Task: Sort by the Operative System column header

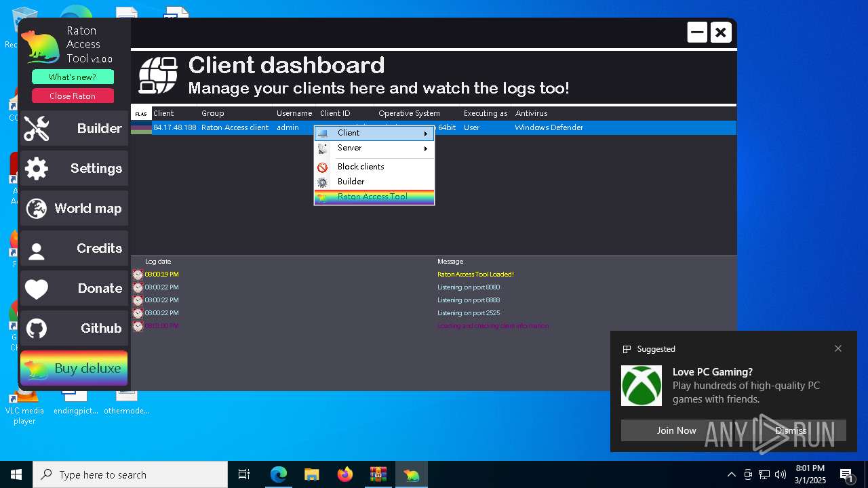Action: pos(409,113)
